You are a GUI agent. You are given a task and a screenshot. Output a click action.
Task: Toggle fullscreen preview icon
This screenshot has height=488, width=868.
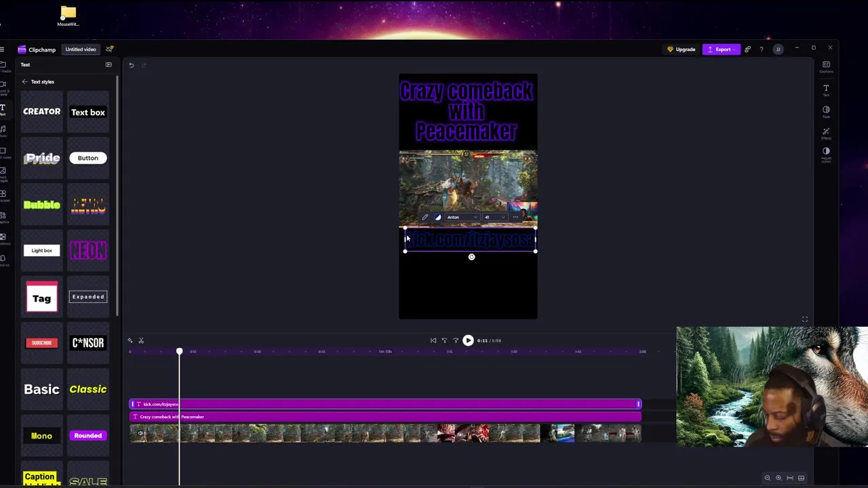pos(805,319)
